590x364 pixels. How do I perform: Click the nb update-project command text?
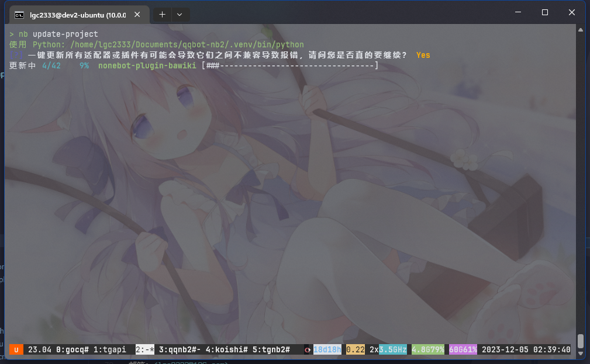coord(58,34)
